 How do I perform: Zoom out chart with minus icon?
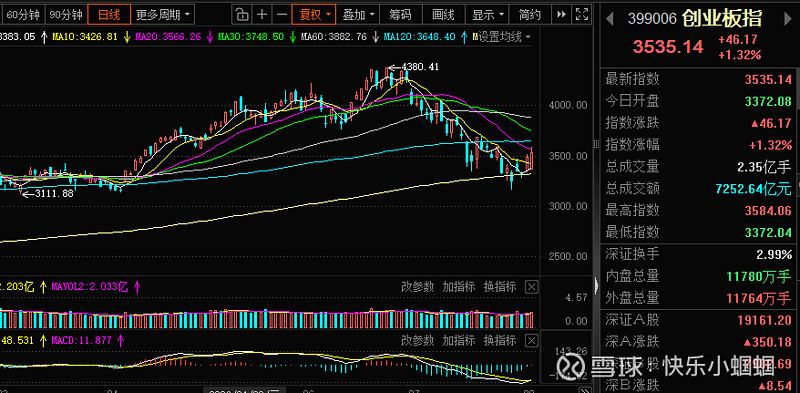pos(281,14)
